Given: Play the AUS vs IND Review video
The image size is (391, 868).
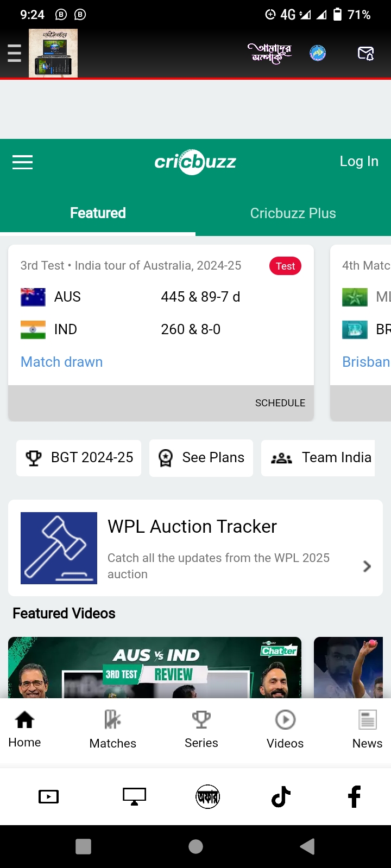Looking at the screenshot, I should (x=155, y=668).
